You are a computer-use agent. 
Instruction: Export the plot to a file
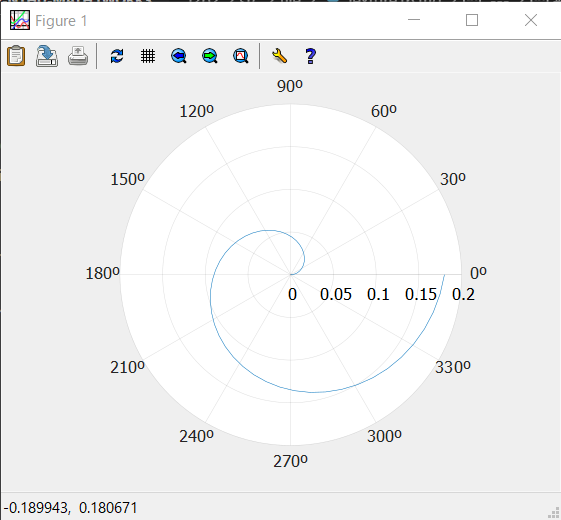point(47,56)
